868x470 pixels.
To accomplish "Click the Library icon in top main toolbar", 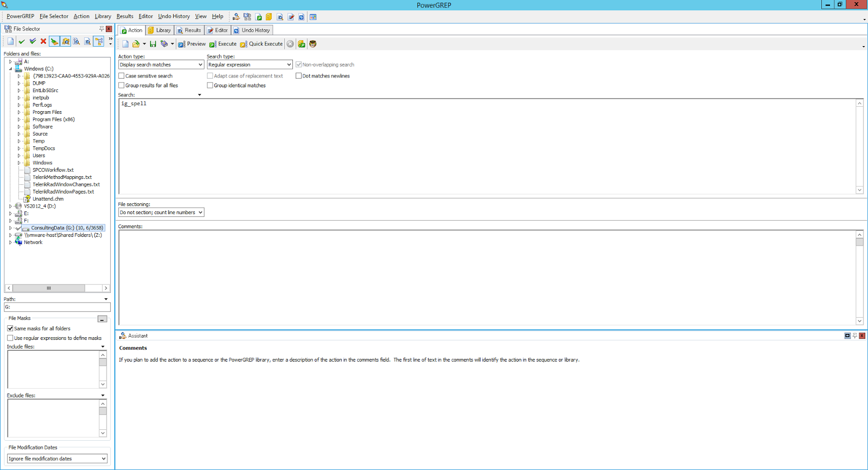I will point(269,17).
